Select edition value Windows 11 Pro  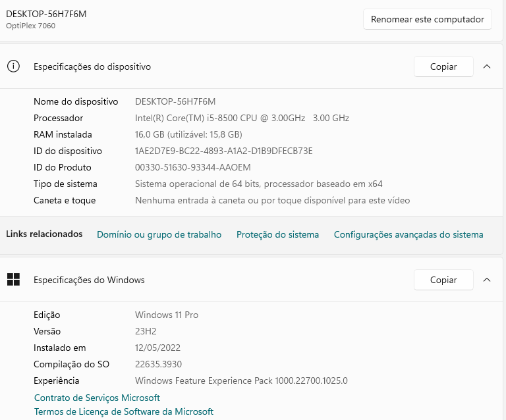(x=167, y=315)
